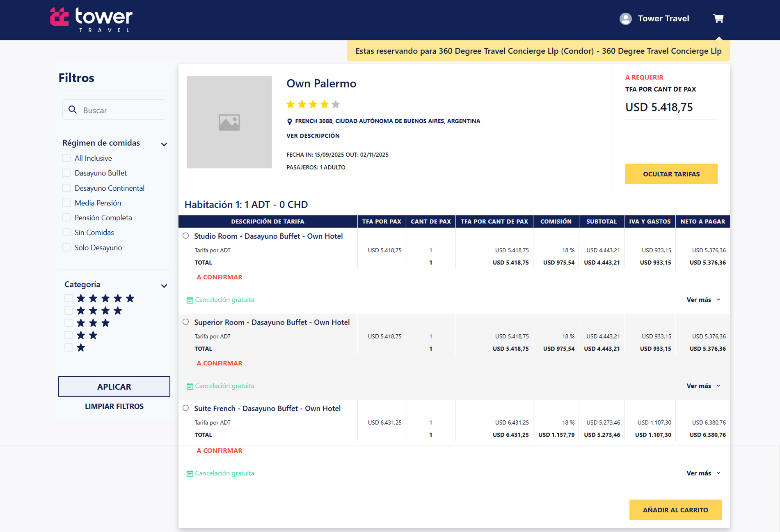Expand Ver más for Studio Room
780x532 pixels.
(703, 300)
